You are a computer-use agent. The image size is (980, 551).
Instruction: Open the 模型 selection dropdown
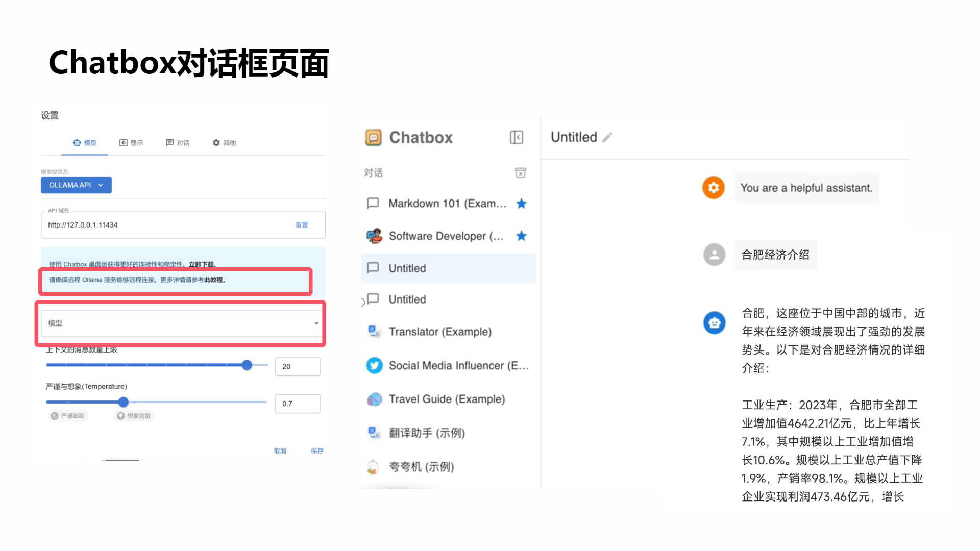pyautogui.click(x=183, y=323)
